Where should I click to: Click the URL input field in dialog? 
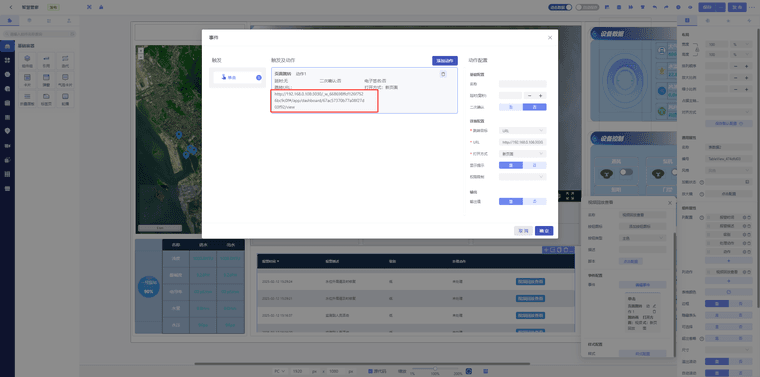(522, 142)
